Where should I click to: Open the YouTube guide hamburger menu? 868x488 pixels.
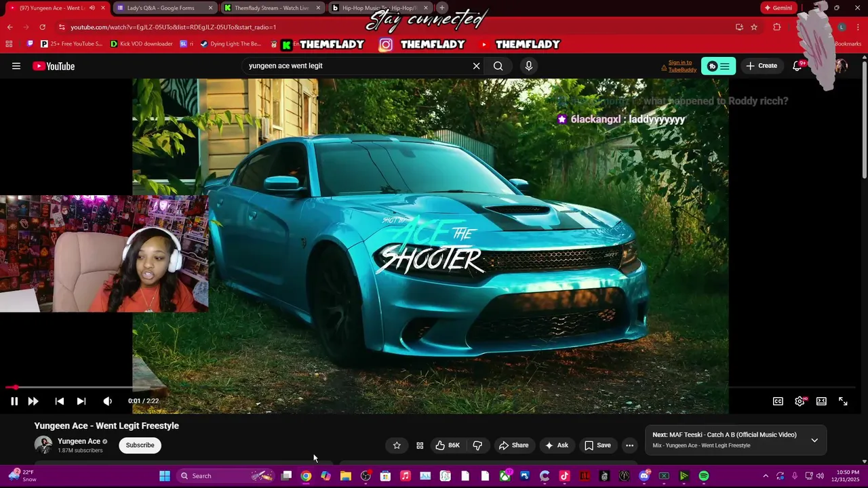[x=16, y=66]
